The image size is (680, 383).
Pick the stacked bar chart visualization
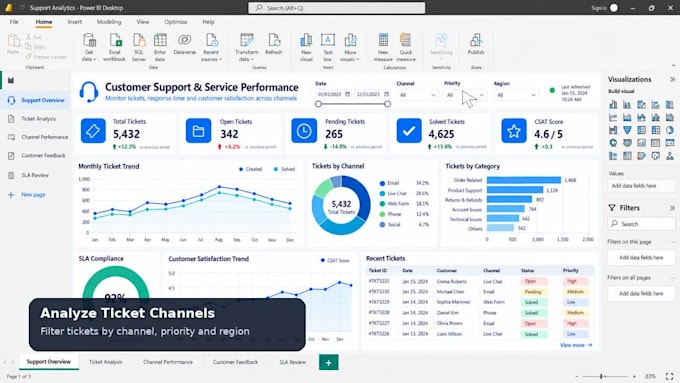pos(613,104)
